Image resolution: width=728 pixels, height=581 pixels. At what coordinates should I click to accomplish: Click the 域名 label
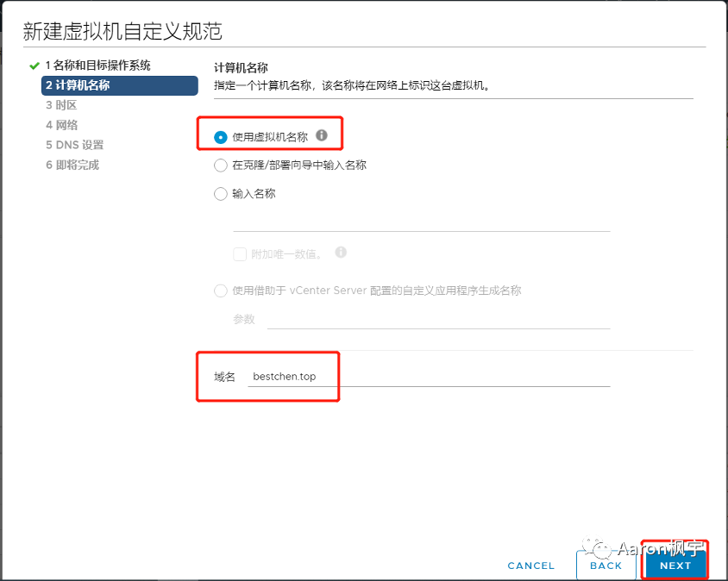(225, 377)
